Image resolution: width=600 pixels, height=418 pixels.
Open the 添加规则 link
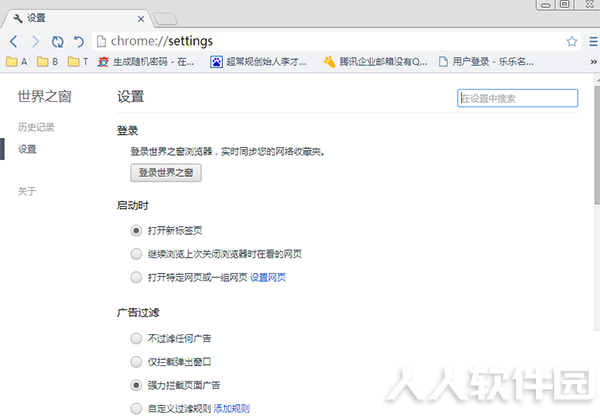pyautogui.click(x=232, y=408)
